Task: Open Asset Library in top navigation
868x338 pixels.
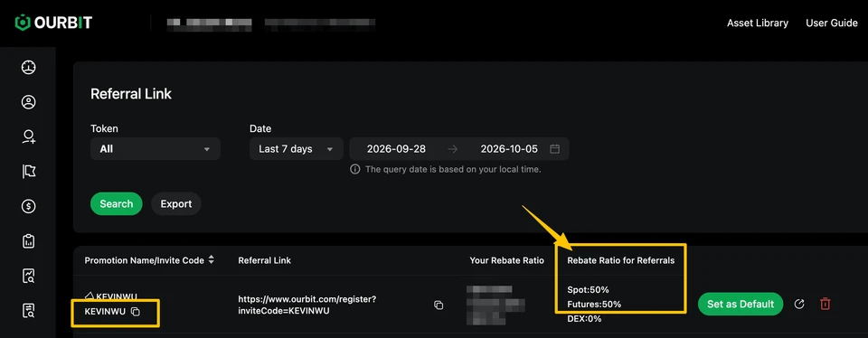Action: coord(758,23)
